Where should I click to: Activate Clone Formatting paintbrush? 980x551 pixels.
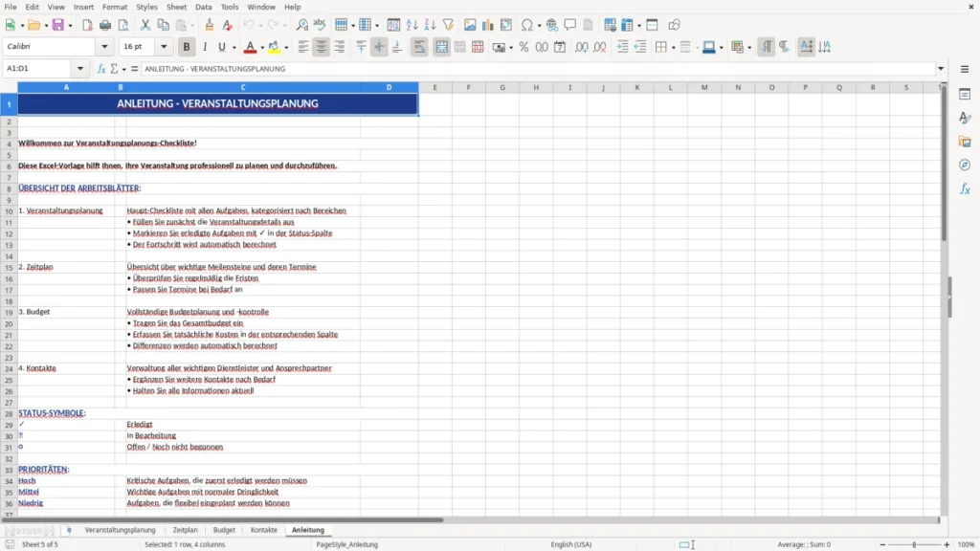pyautogui.click(x=210, y=25)
